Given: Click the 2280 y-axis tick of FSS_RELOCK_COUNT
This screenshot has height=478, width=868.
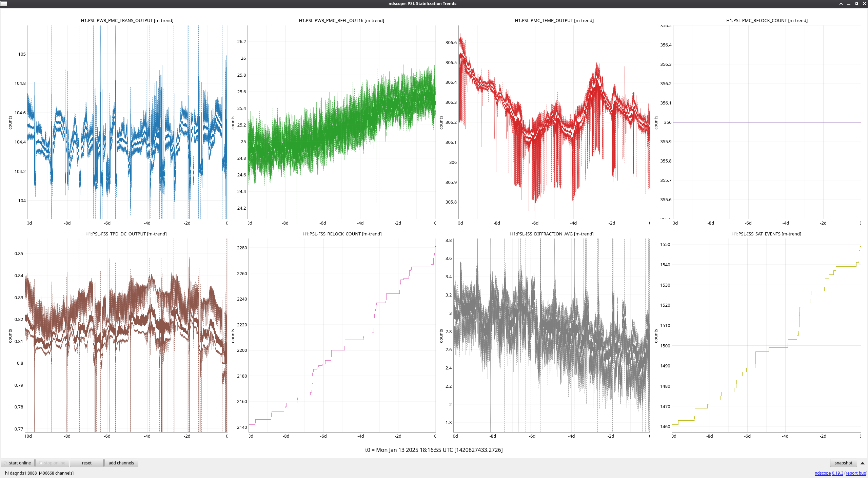Looking at the screenshot, I should pos(242,248).
